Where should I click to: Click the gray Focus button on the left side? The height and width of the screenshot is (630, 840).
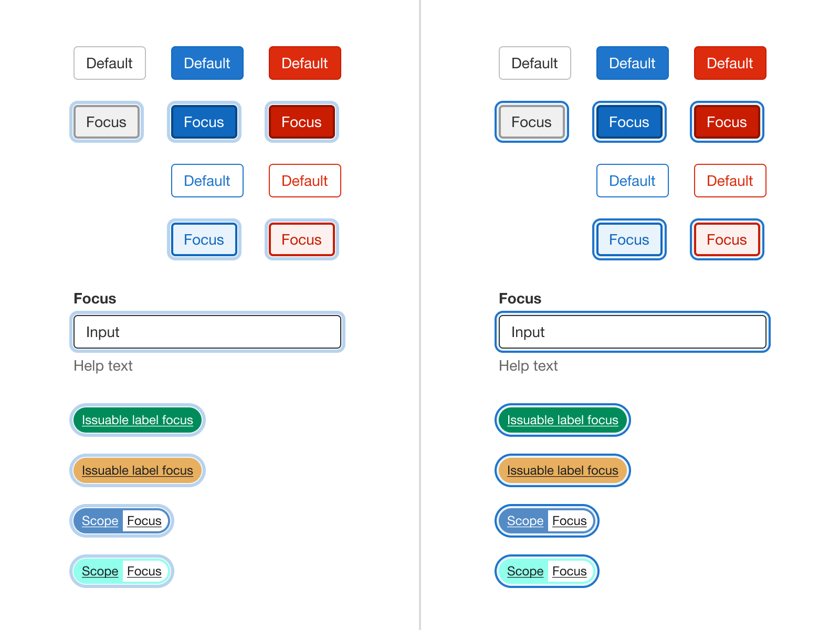tap(107, 122)
